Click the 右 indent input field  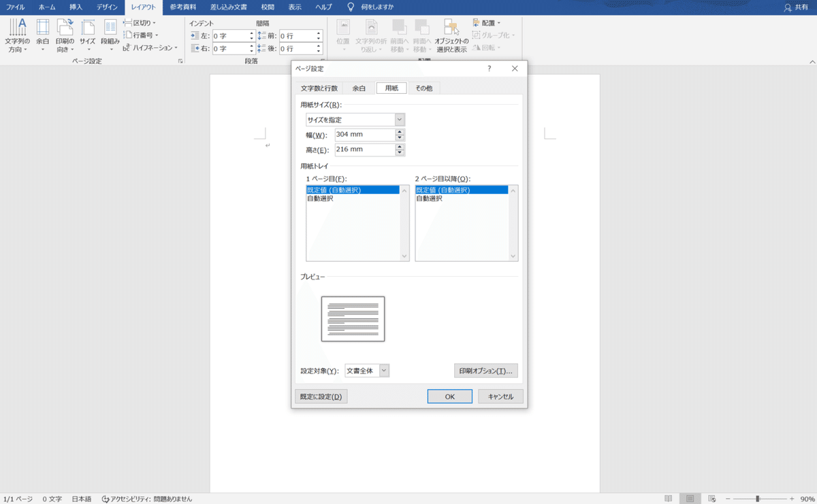(x=229, y=48)
